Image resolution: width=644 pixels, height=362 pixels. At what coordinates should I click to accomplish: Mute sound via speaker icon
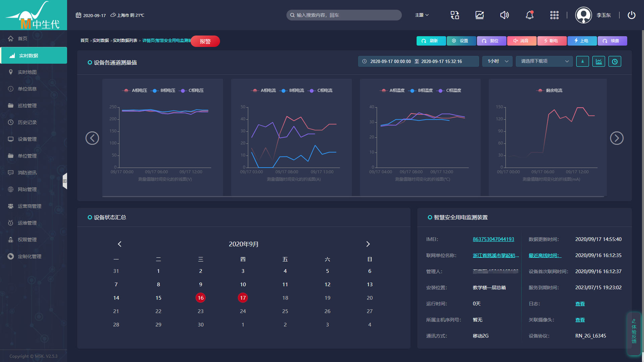504,15
